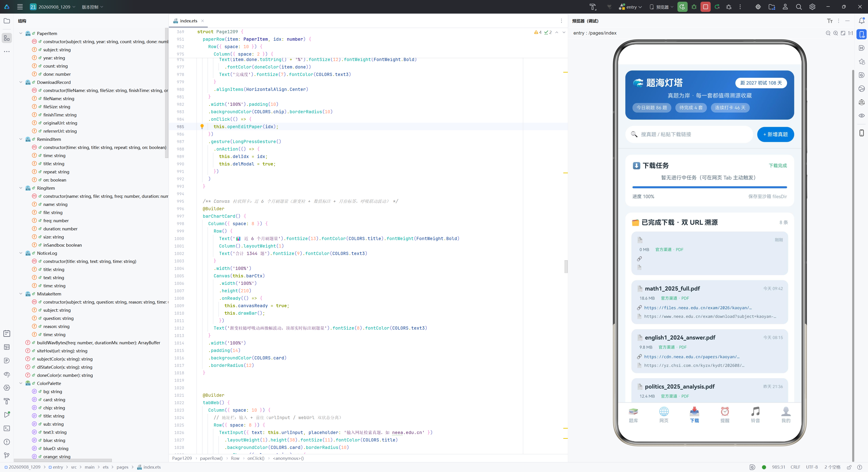Collapse the PaperItem class node
The image size is (868, 472).
click(21, 33)
